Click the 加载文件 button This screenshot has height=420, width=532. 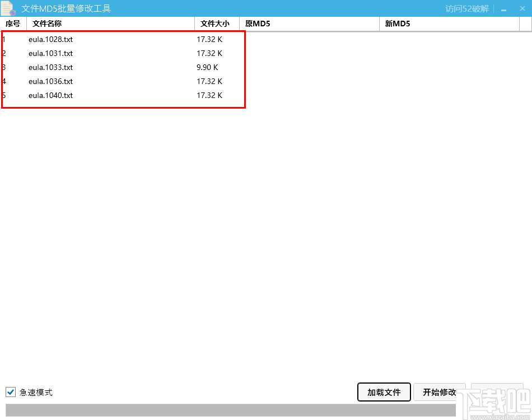(384, 392)
